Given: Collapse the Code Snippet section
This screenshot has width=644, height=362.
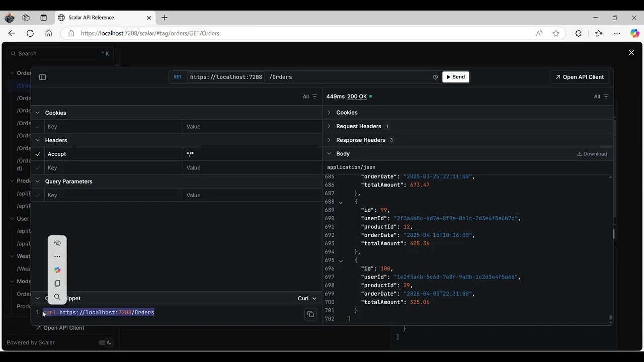Looking at the screenshot, I should (38, 298).
